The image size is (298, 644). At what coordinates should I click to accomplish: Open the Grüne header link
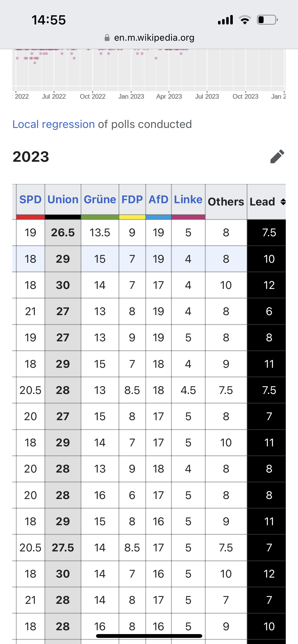[100, 199]
